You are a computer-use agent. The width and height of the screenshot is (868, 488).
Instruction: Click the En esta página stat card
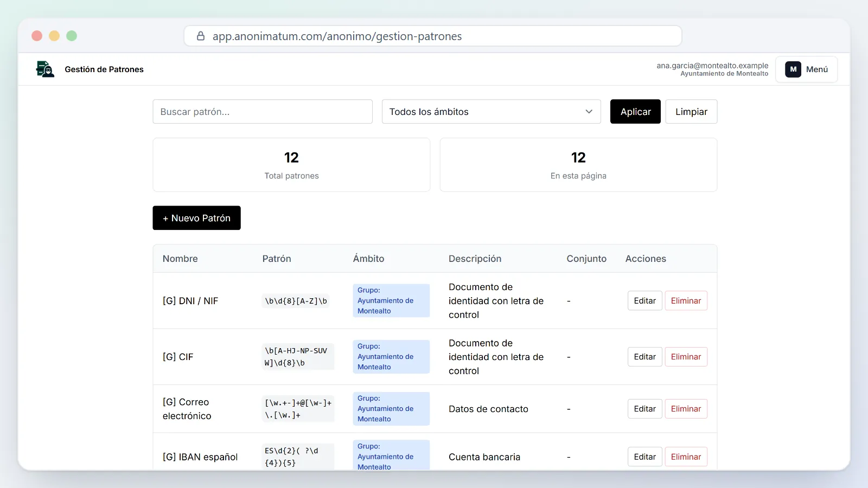578,165
